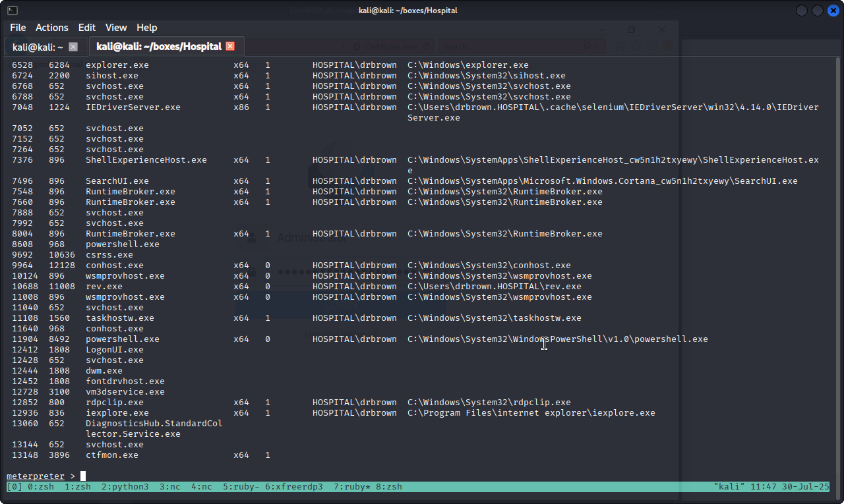Switch to tmux window "5:ruby-"
The width and height of the screenshot is (844, 504).
click(241, 487)
